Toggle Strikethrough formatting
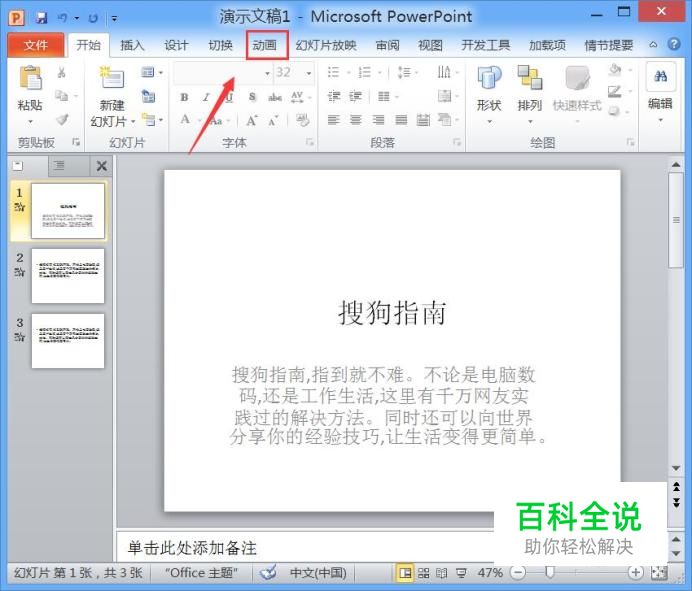 275,97
